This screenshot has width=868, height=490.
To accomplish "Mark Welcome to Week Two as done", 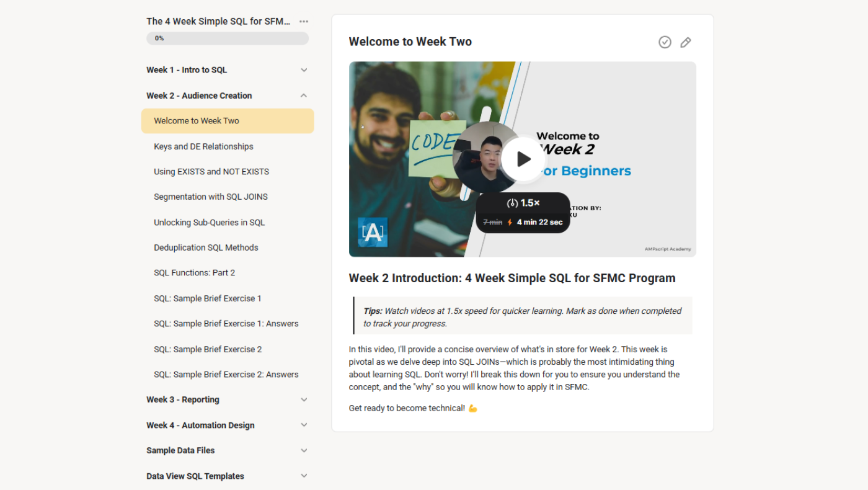I will point(665,42).
